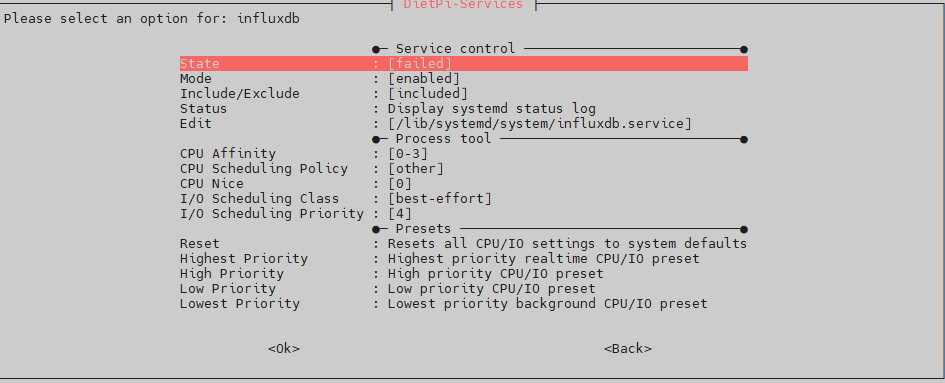
Task: Select the CPU Nice value entry
Action: click(x=463, y=184)
